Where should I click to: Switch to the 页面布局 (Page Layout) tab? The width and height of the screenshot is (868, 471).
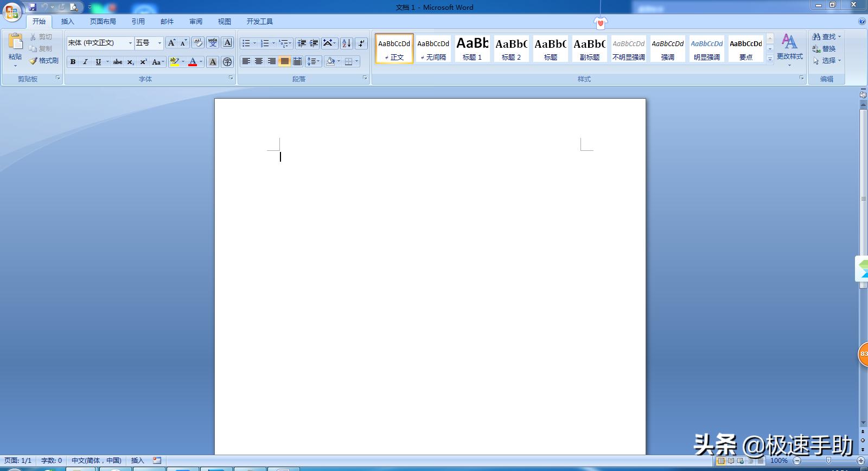coord(103,22)
